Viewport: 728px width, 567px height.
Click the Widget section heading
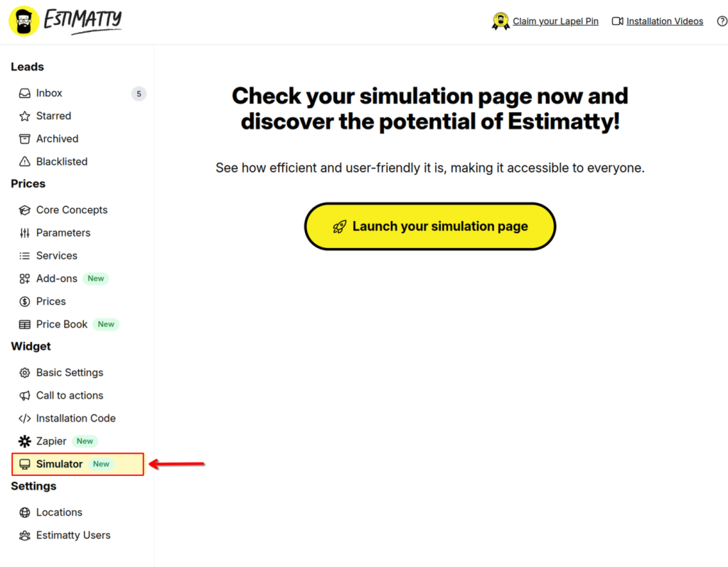pyautogui.click(x=31, y=347)
